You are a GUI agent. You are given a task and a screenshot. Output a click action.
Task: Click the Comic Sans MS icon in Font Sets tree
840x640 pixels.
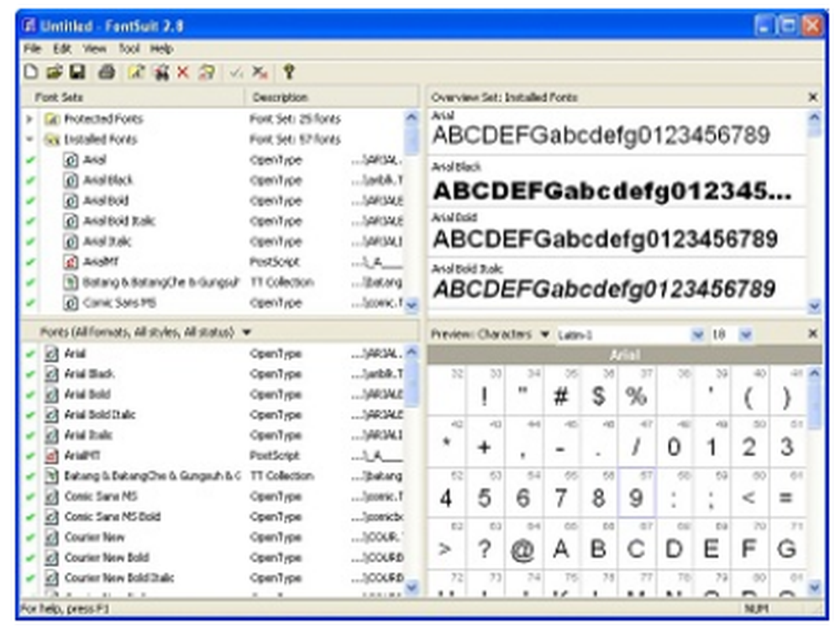click(71, 302)
